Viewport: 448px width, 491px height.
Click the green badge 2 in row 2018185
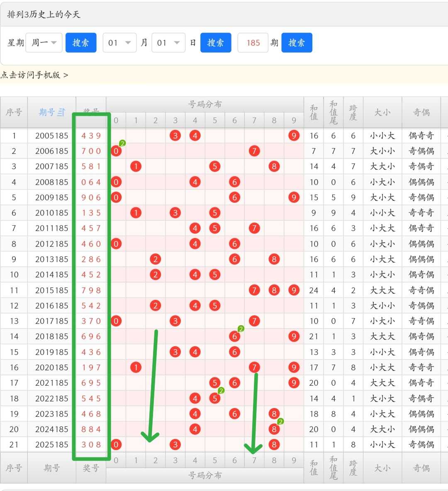(x=241, y=329)
